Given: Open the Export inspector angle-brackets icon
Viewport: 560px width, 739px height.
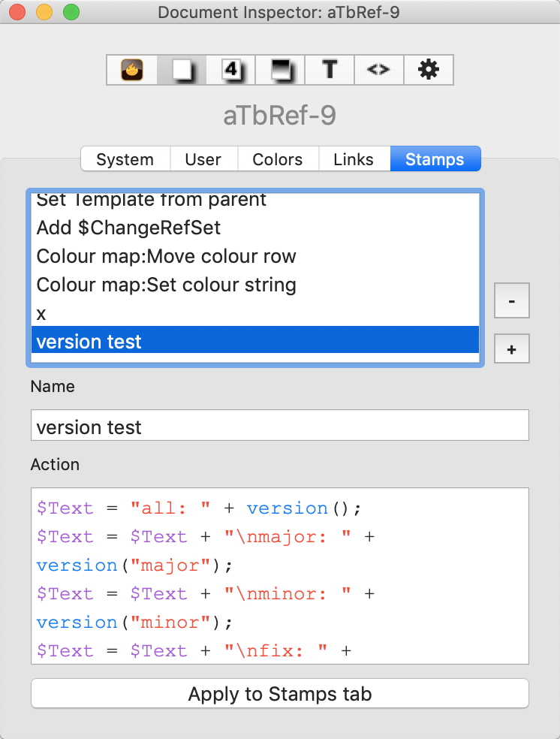Looking at the screenshot, I should (x=378, y=71).
